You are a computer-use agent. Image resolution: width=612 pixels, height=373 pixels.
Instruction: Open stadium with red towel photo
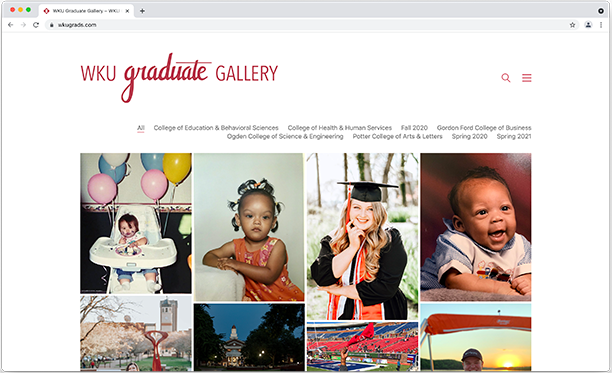tap(362, 346)
